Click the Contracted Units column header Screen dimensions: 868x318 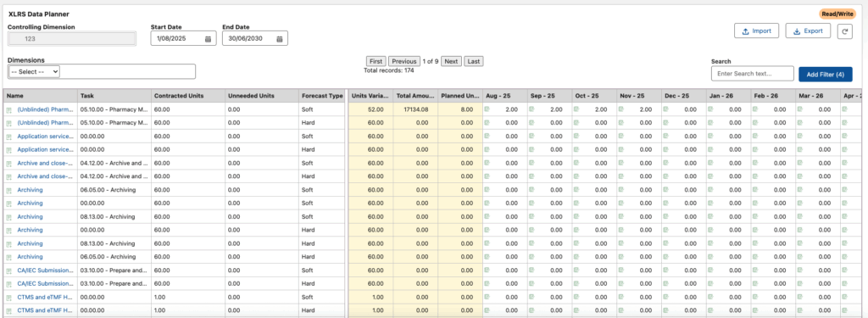(x=179, y=96)
